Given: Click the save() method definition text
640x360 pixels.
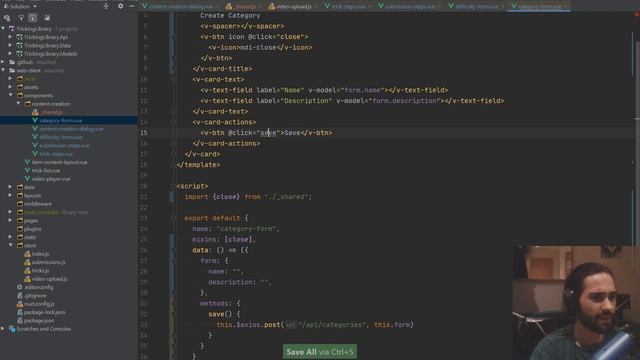Looking at the screenshot, I should (224, 314).
